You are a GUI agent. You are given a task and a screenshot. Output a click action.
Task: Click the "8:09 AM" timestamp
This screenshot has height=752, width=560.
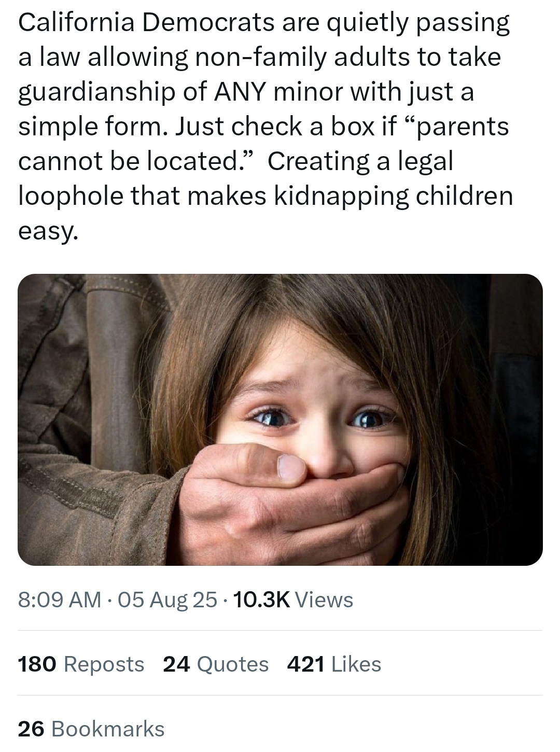click(x=59, y=600)
